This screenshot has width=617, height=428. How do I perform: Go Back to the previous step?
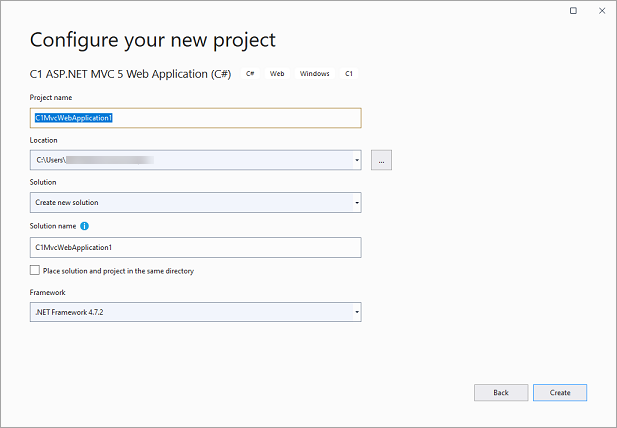tap(501, 393)
